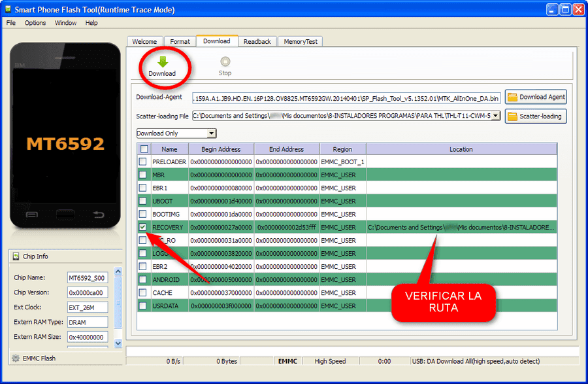Switch to the MemoryTest tab
Image resolution: width=588 pixels, height=384 pixels.
[x=301, y=42]
